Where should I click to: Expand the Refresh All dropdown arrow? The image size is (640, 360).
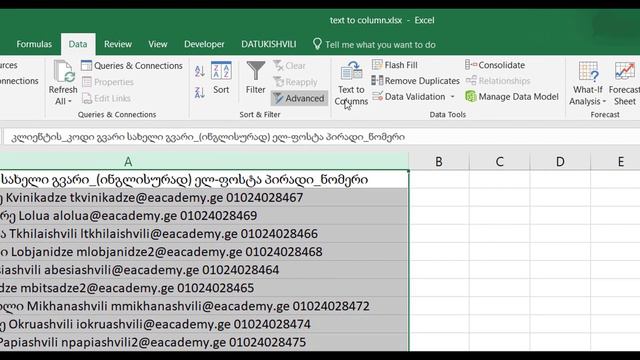(x=70, y=101)
